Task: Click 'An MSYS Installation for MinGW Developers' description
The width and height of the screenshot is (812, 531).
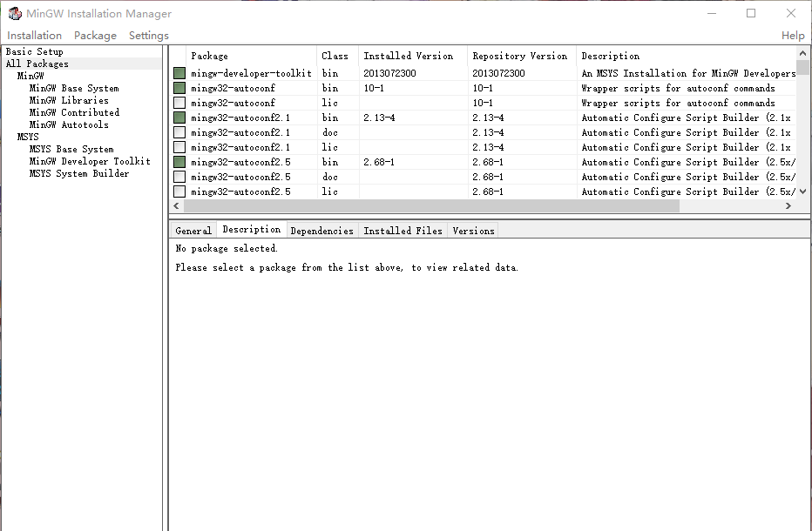Action: tap(688, 73)
